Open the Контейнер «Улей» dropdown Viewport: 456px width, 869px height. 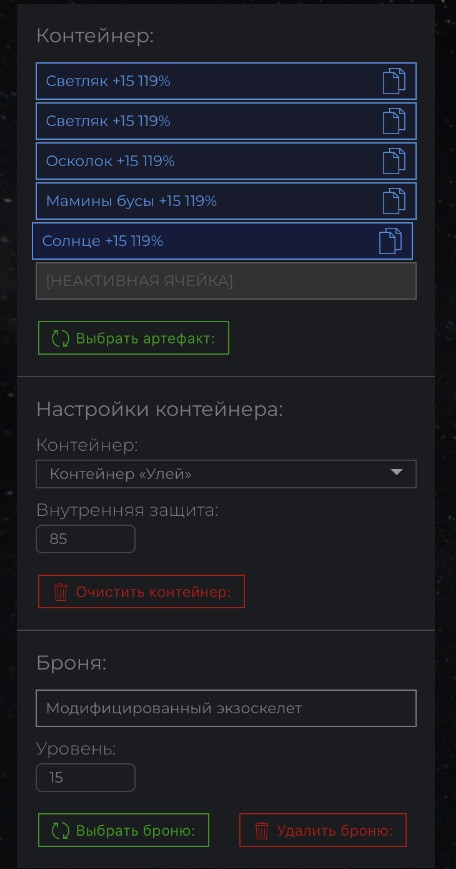tap(226, 474)
